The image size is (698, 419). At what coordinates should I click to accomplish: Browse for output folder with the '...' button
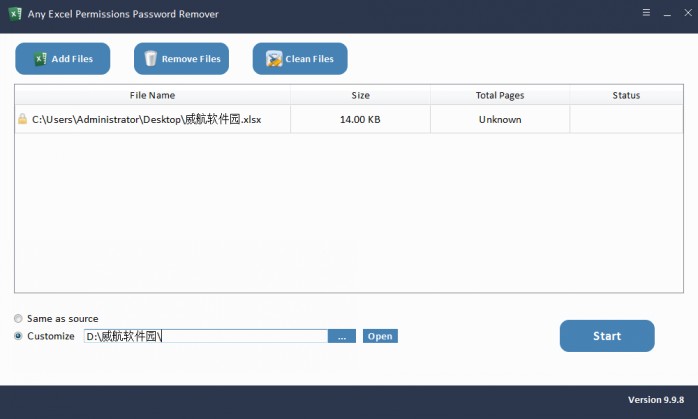[342, 336]
